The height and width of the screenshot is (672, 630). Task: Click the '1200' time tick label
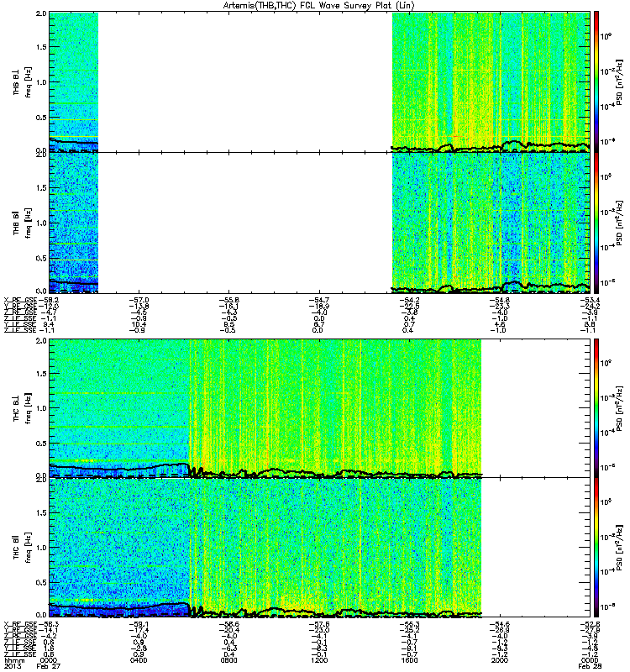point(319,660)
